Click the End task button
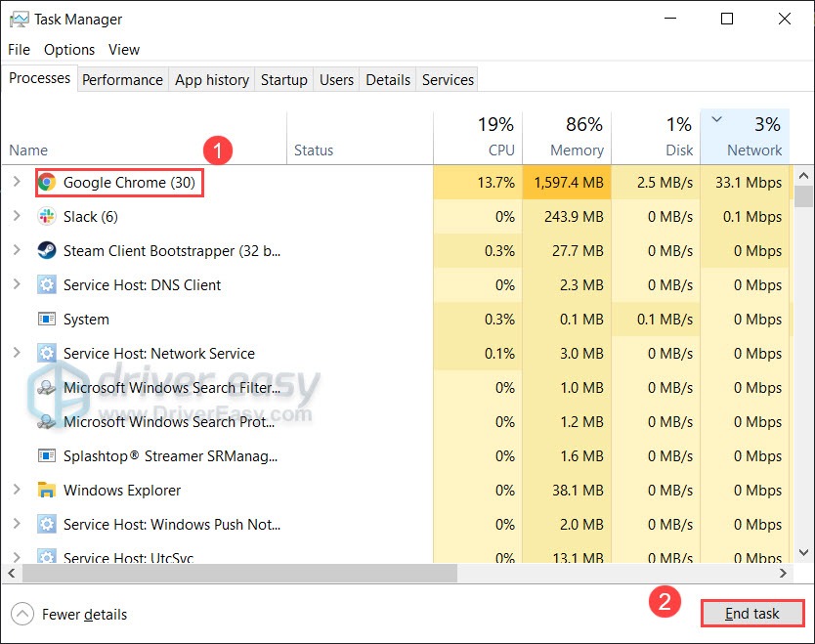Image resolution: width=815 pixels, height=644 pixels. pyautogui.click(x=752, y=614)
